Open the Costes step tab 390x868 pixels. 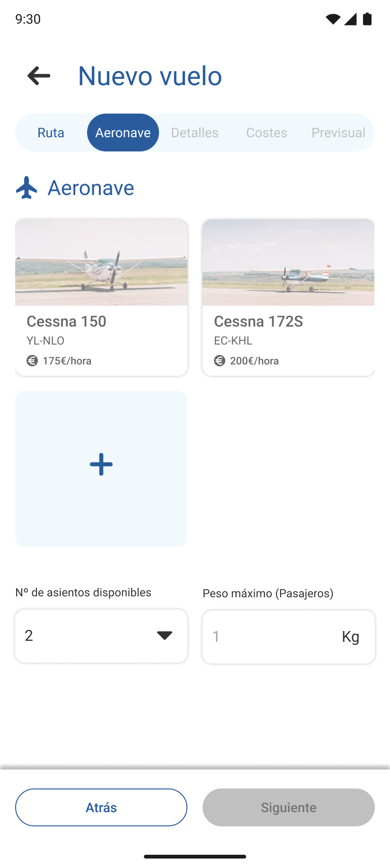pos(266,133)
